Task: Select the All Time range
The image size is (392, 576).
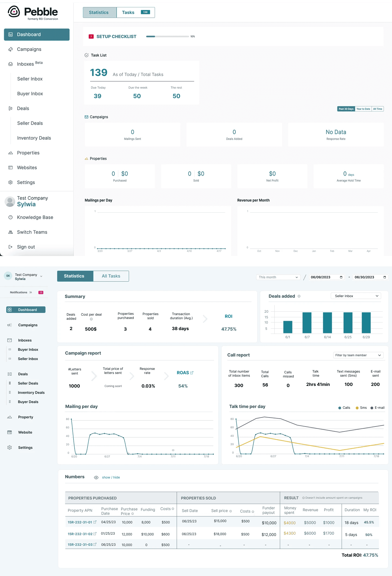Action: click(x=378, y=109)
